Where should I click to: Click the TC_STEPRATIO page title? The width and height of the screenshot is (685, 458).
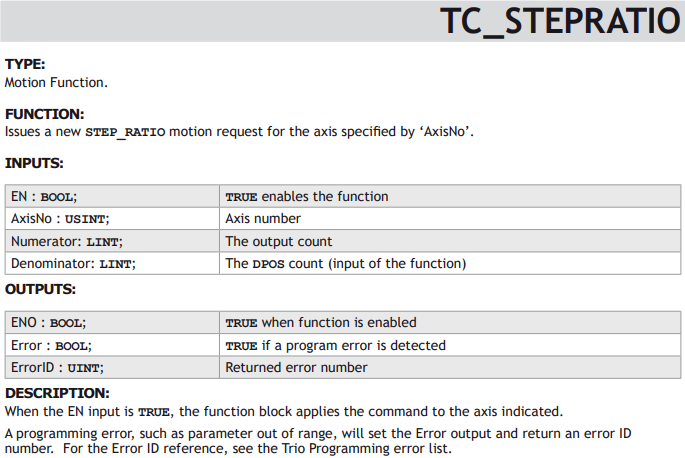click(x=560, y=21)
